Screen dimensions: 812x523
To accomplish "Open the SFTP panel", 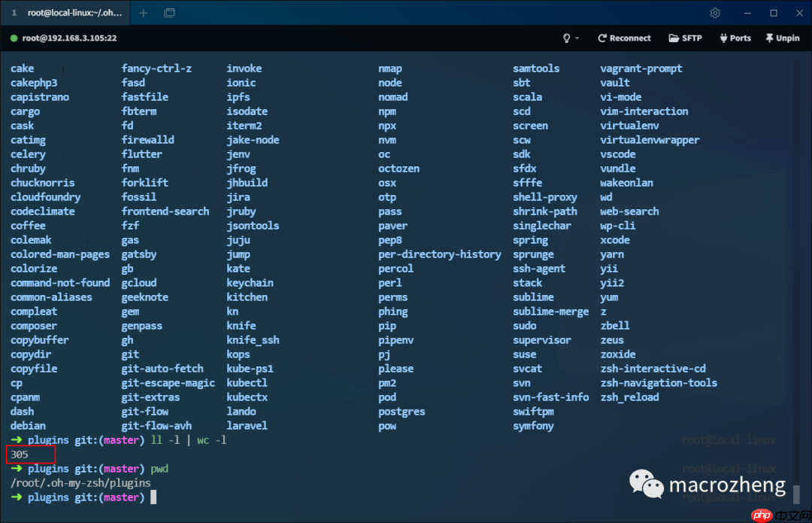I will coord(685,38).
